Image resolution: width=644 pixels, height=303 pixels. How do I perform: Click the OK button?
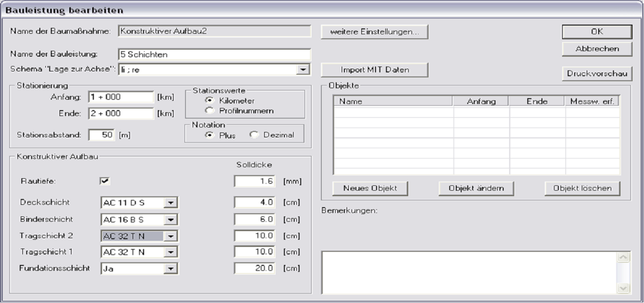[597, 32]
